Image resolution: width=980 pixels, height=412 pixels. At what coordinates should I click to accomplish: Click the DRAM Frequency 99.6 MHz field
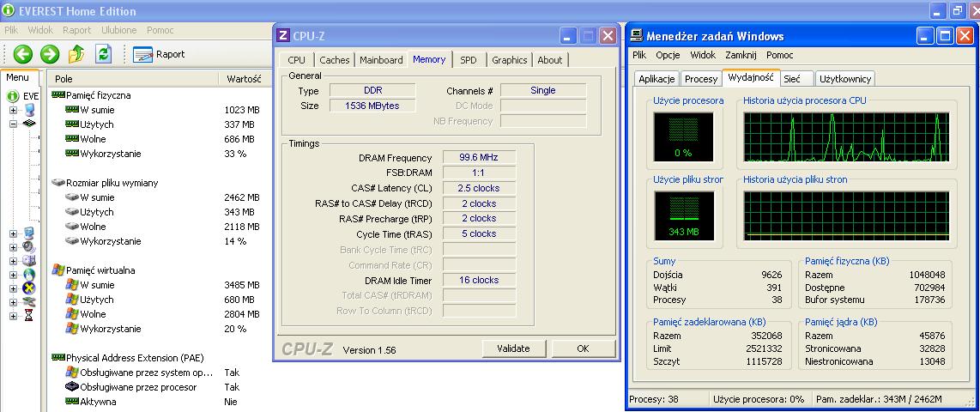[x=479, y=158]
